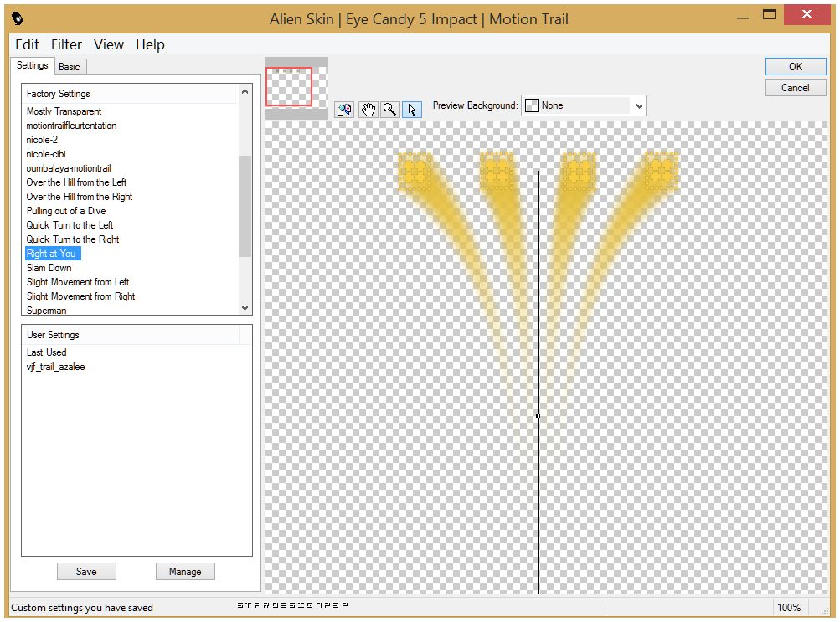Image resolution: width=840 pixels, height=622 pixels.
Task: Select 'Slight Movement from Left' preset
Action: coord(78,282)
